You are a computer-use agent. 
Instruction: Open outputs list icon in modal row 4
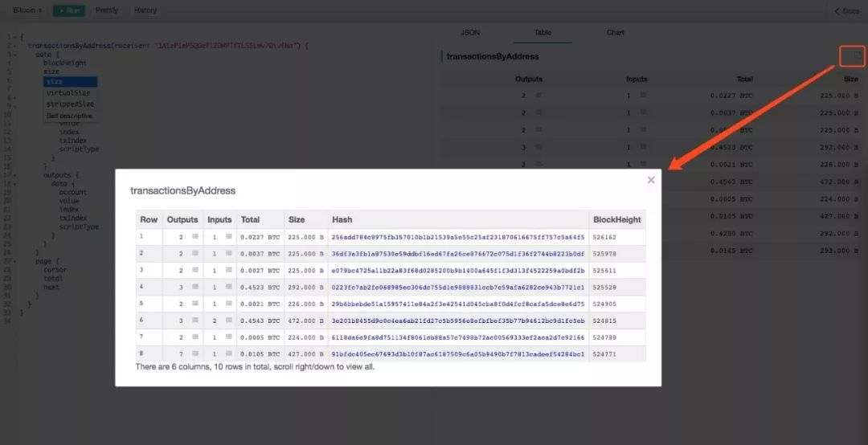[195, 287]
